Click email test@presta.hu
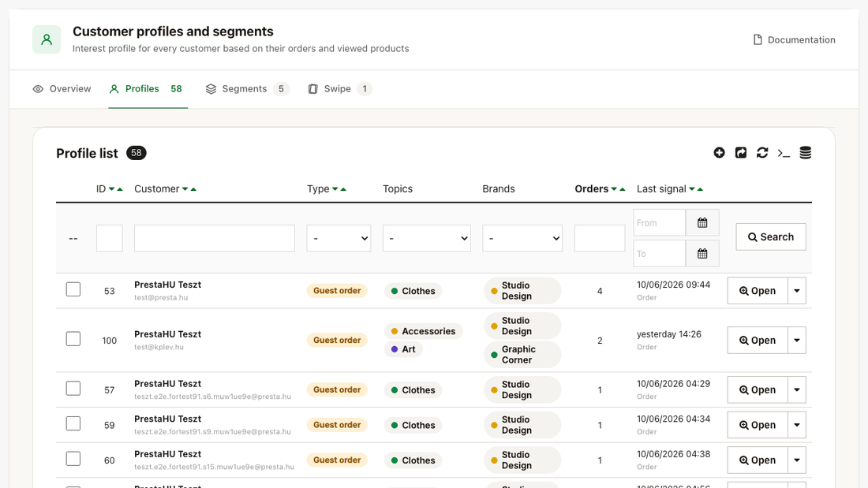Viewport: 868px width, 488px height. [x=161, y=298]
